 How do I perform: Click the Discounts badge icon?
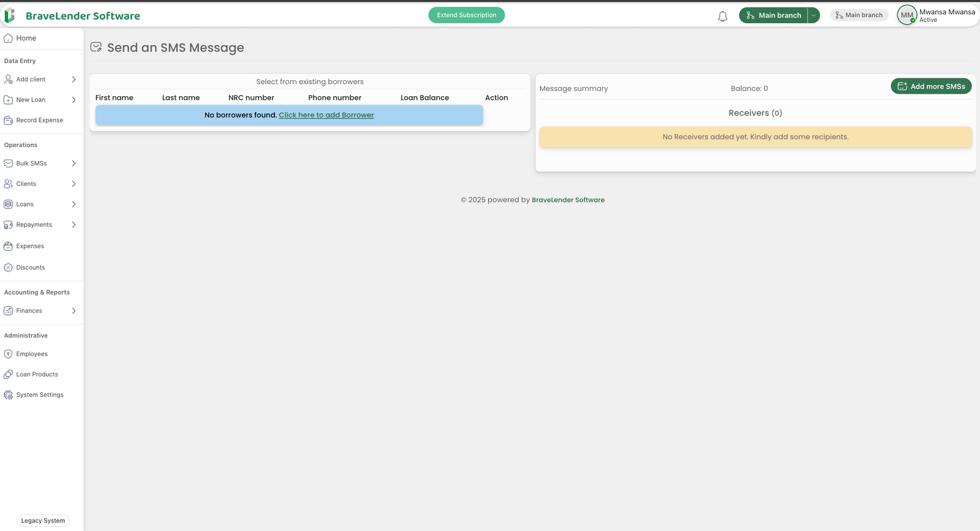pyautogui.click(x=9, y=268)
